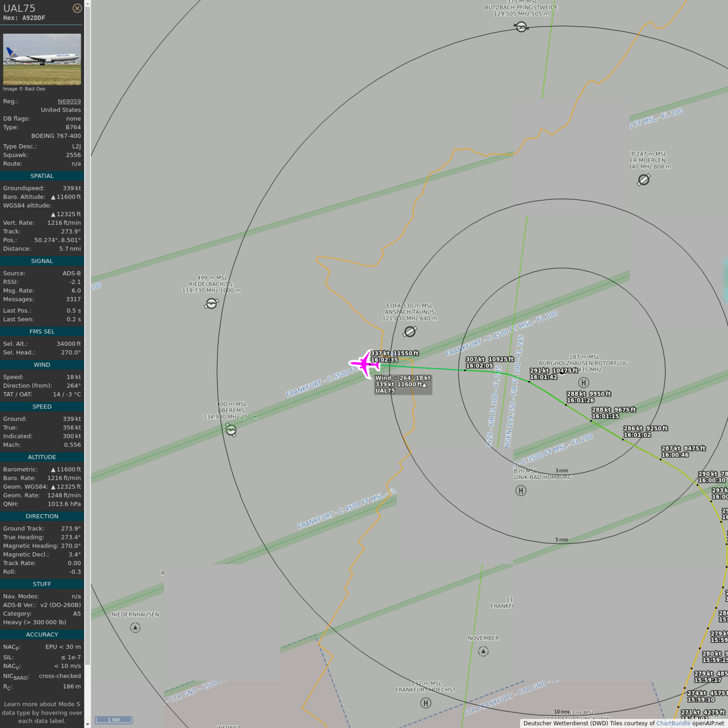Screen dimensions: 728x728
Task: Open the N69059 registration link
Action: [69, 101]
